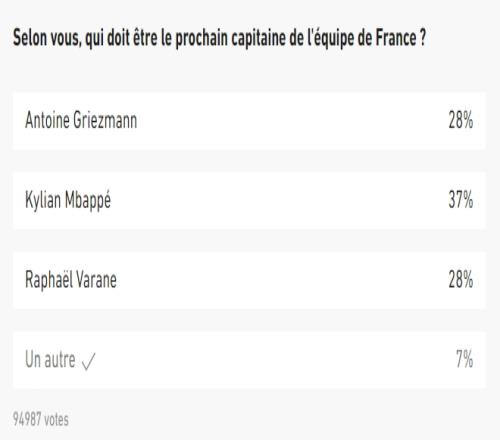
Task: Select the Raphaël Varane poll option
Action: pos(249,280)
